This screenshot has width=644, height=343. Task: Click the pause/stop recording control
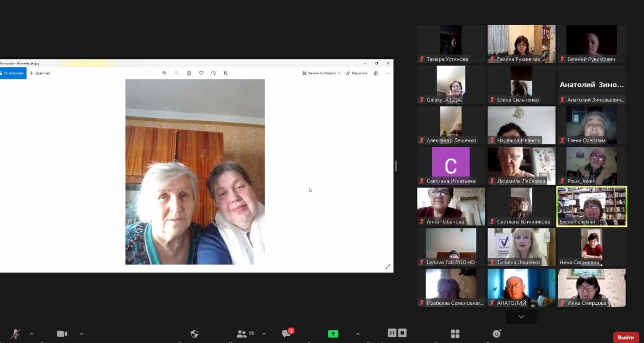[397, 333]
